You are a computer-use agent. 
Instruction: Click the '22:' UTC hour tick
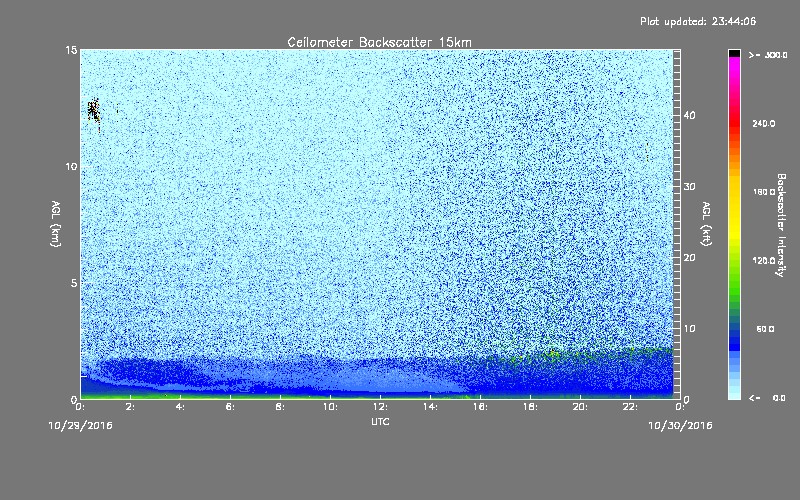[630, 407]
